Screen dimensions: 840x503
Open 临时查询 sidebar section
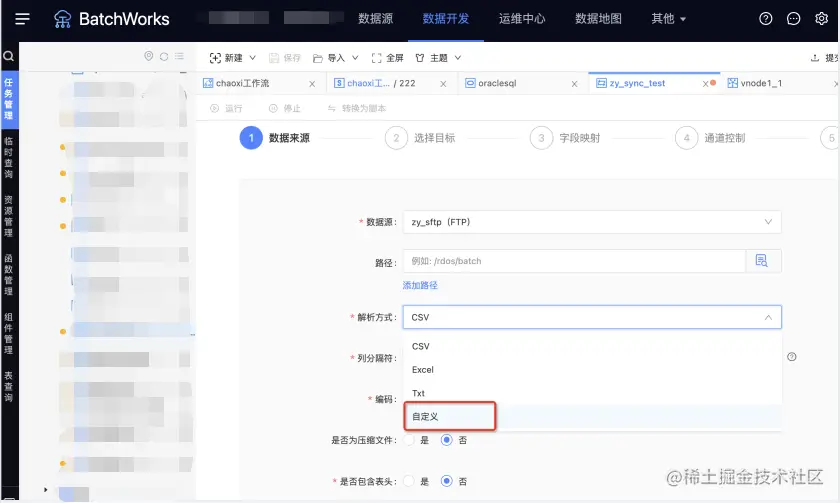click(9, 157)
